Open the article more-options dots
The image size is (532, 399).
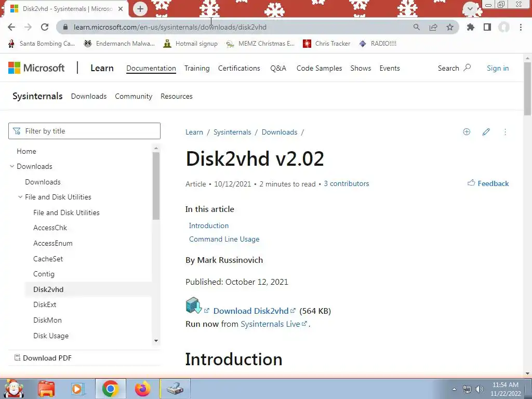pos(505,132)
